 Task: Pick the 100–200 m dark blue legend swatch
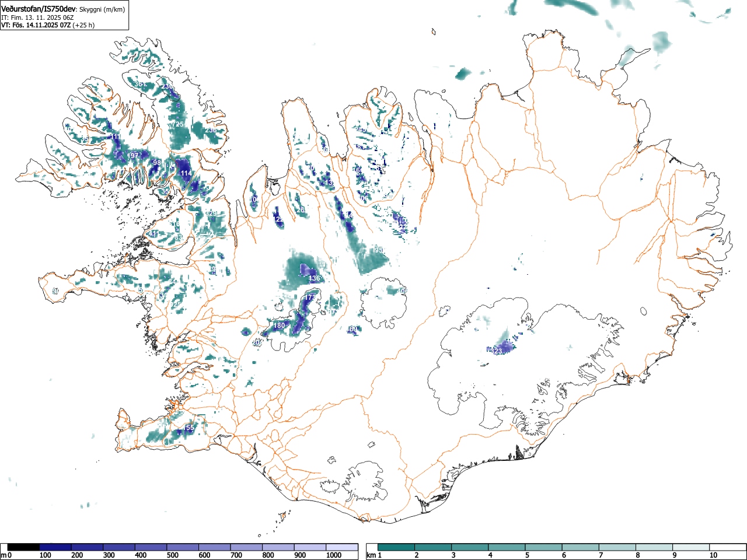[x=55, y=547]
